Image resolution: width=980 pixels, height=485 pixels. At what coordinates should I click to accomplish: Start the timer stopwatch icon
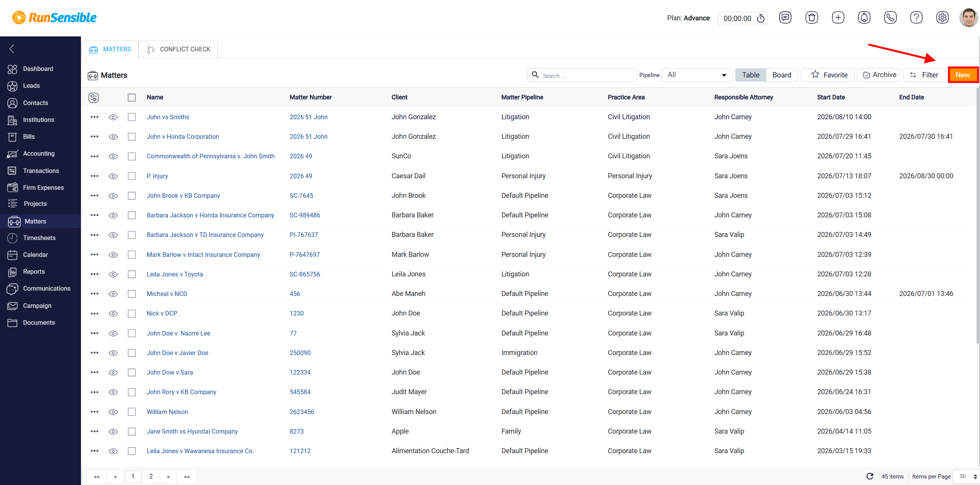(x=761, y=18)
